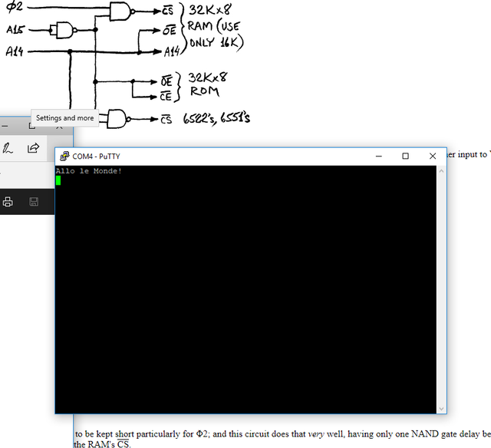Click the PuTTY scrollbar up arrow

441,170
